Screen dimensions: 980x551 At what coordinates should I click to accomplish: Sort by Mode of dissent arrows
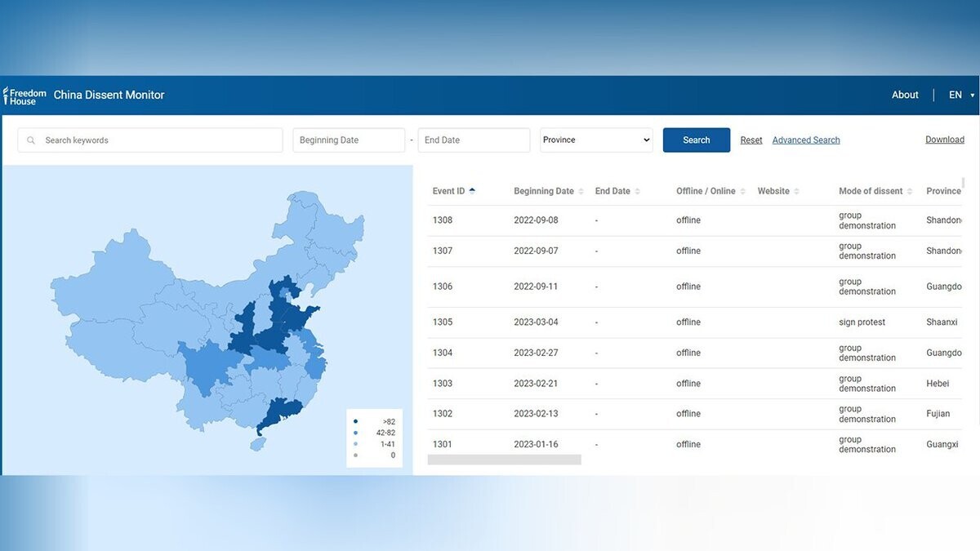910,192
